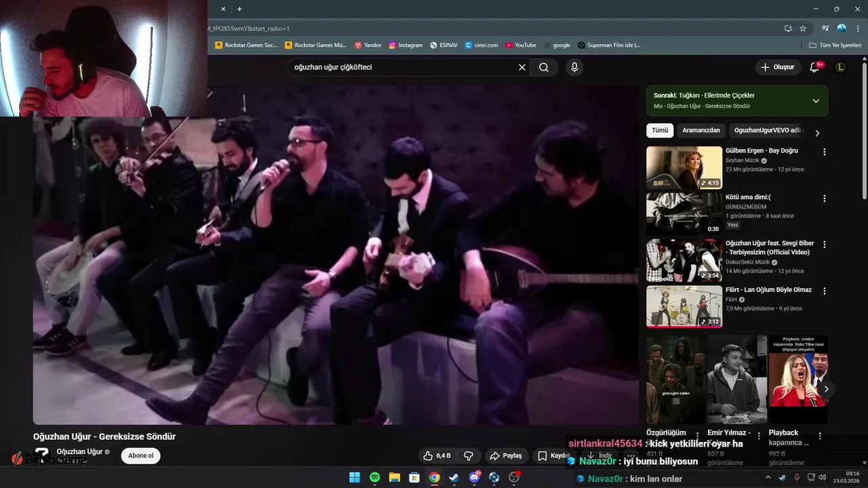The image size is (868, 488).
Task: Open the google bookmark
Action: click(x=557, y=45)
